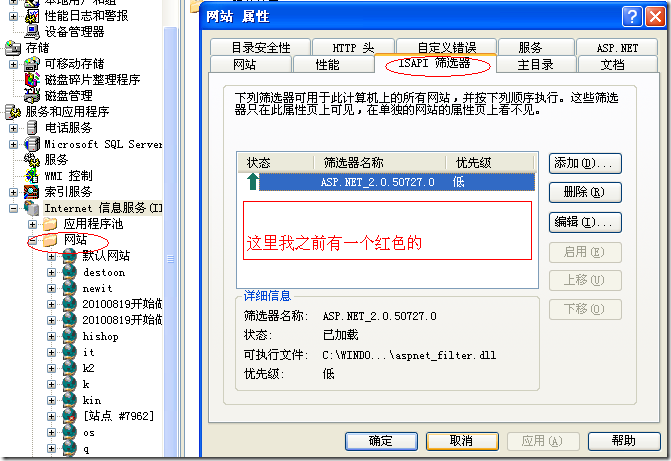Screen dimensions: 671x461
Task: Expand the 索引服务 node
Action: [13, 192]
